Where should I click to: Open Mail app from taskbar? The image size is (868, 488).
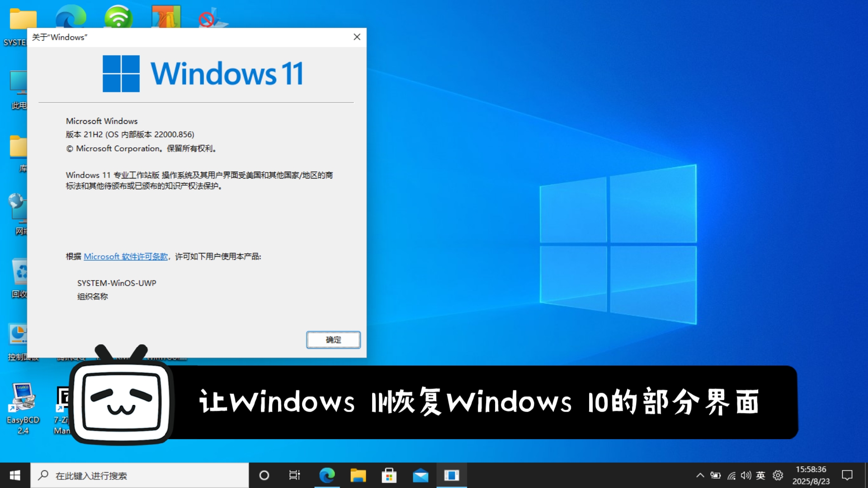point(420,475)
